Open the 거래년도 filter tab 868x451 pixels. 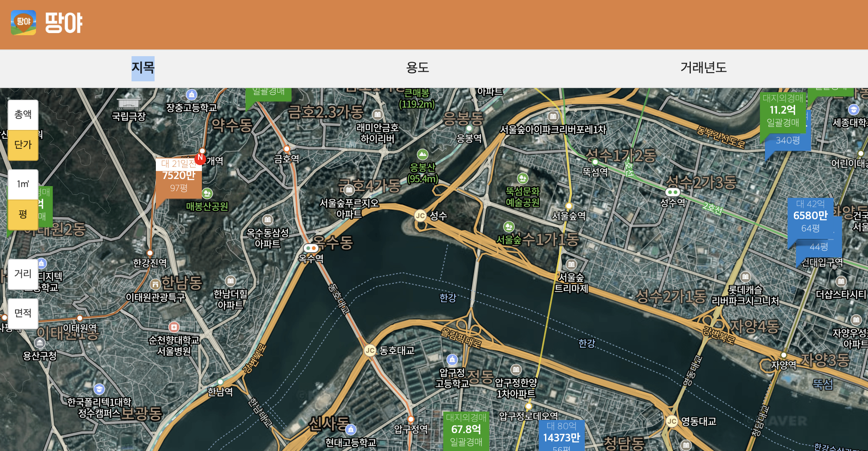point(703,68)
